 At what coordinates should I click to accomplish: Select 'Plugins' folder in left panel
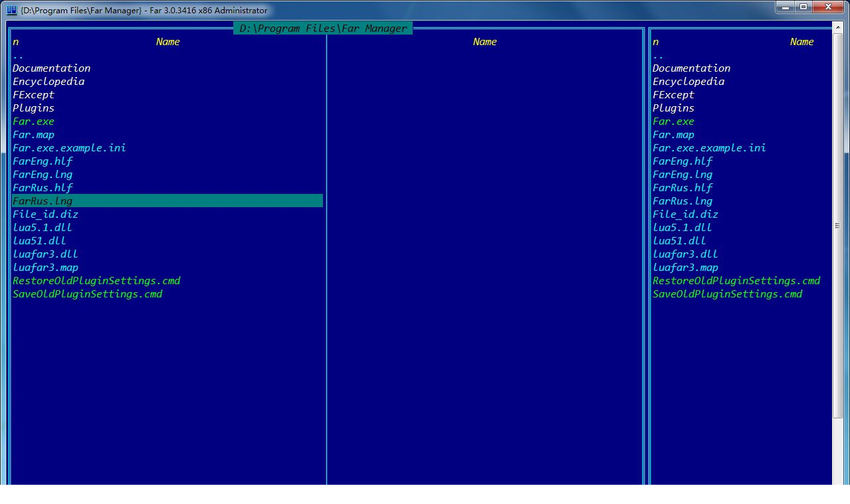click(33, 108)
